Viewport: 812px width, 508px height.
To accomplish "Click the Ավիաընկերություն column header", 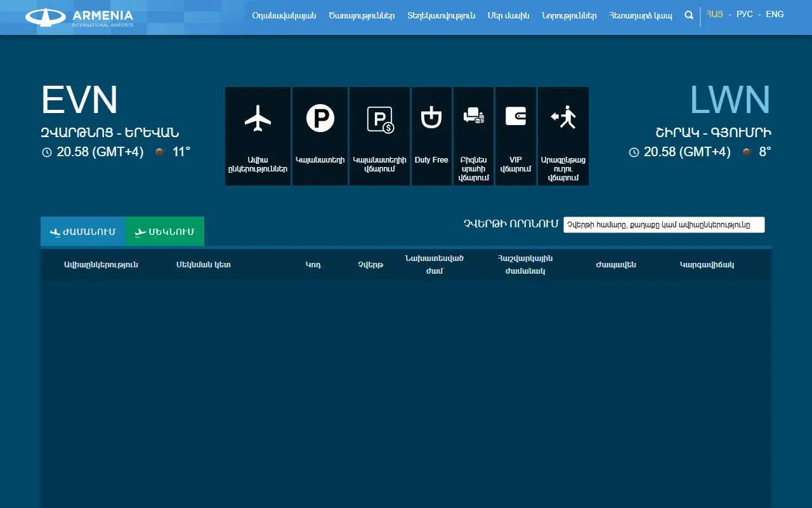I will point(101,265).
